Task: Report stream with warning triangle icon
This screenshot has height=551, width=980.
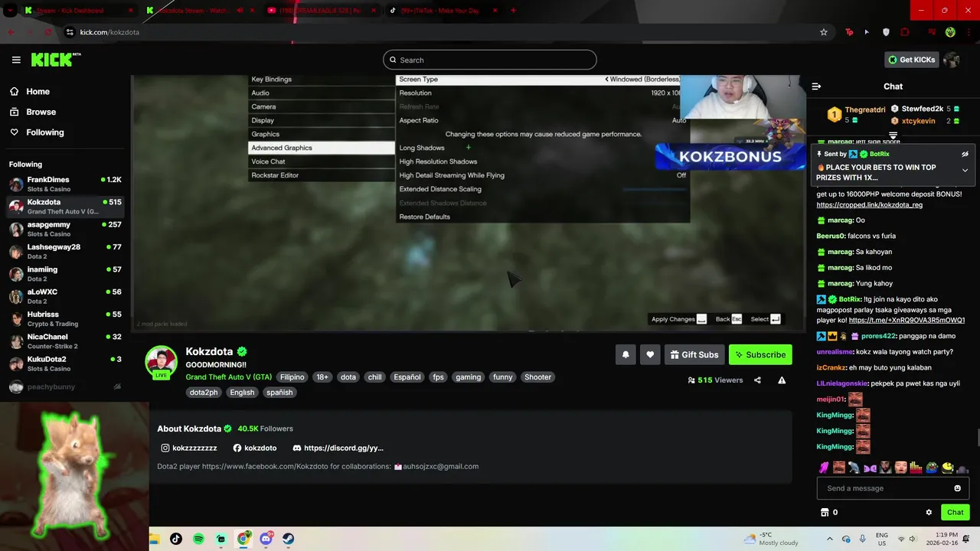Action: [x=782, y=380]
